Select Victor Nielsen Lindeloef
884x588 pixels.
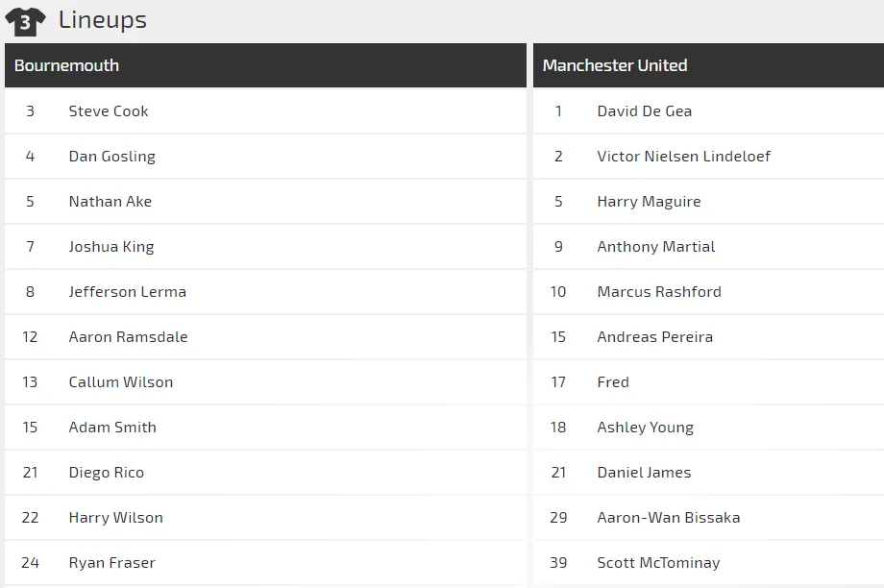[683, 157]
